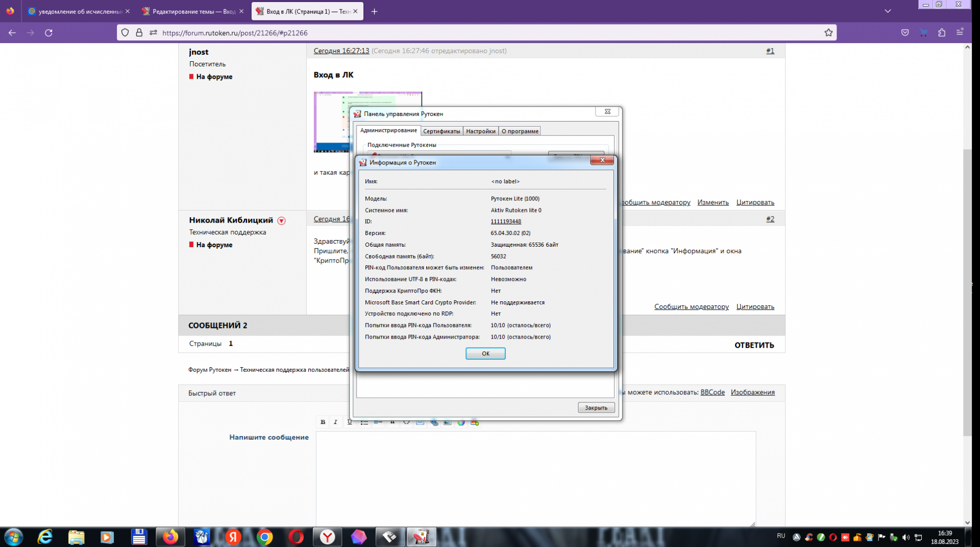Open post permalink #2

tap(770, 219)
